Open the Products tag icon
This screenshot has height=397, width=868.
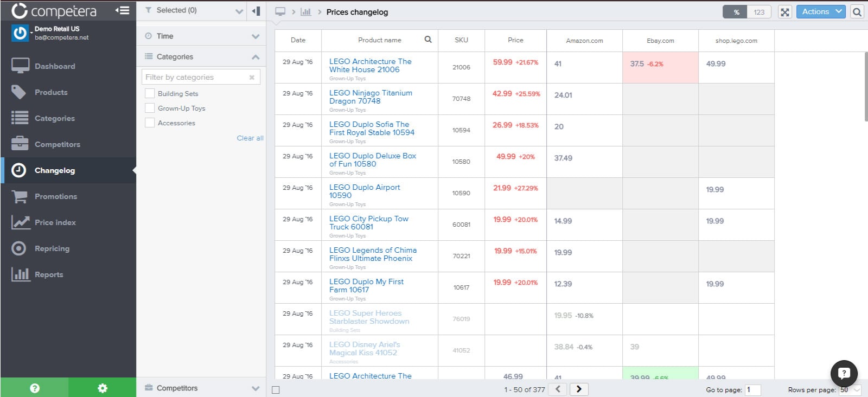pyautogui.click(x=18, y=92)
